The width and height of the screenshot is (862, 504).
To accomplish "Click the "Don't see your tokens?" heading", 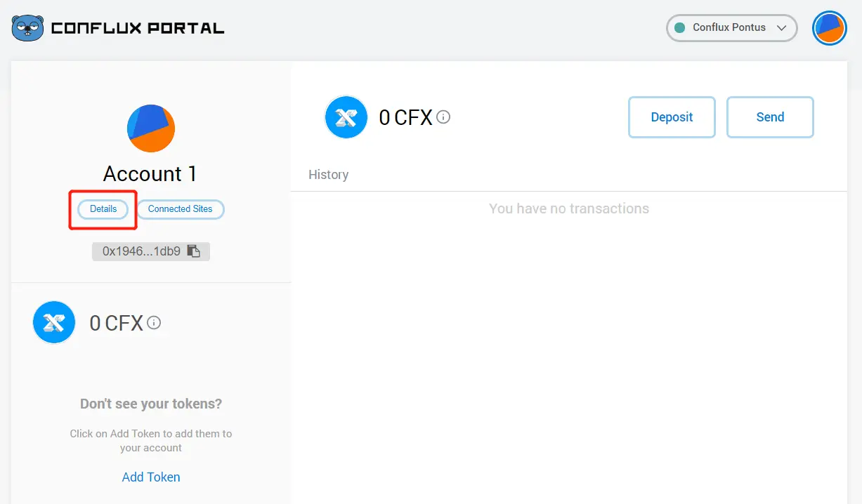I will tap(151, 404).
